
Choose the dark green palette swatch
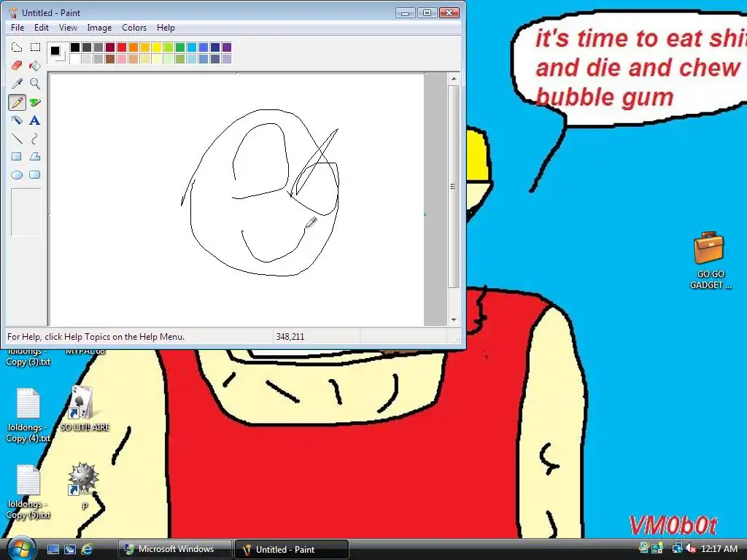click(180, 47)
